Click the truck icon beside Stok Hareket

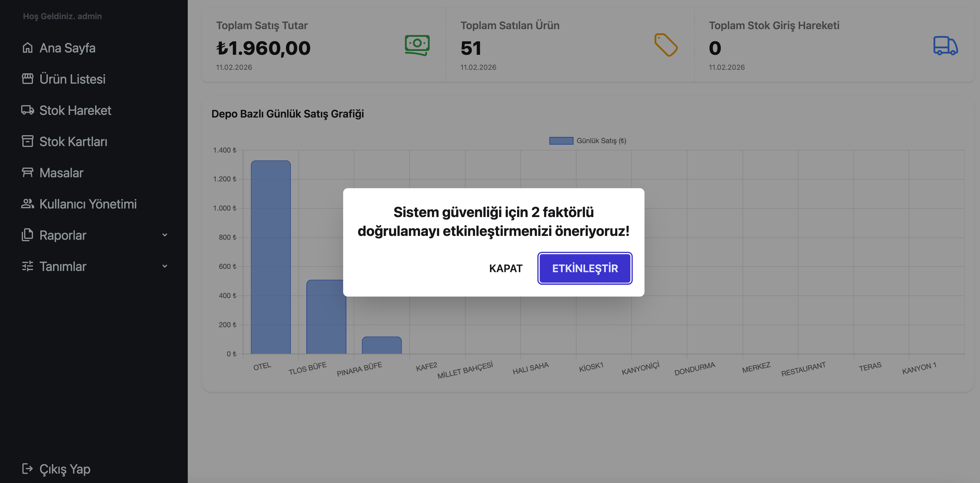[x=27, y=110]
